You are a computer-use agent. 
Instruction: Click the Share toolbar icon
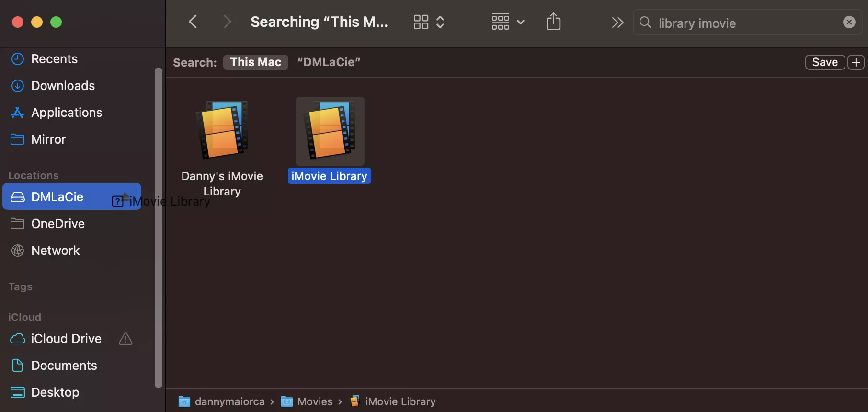coord(553,22)
